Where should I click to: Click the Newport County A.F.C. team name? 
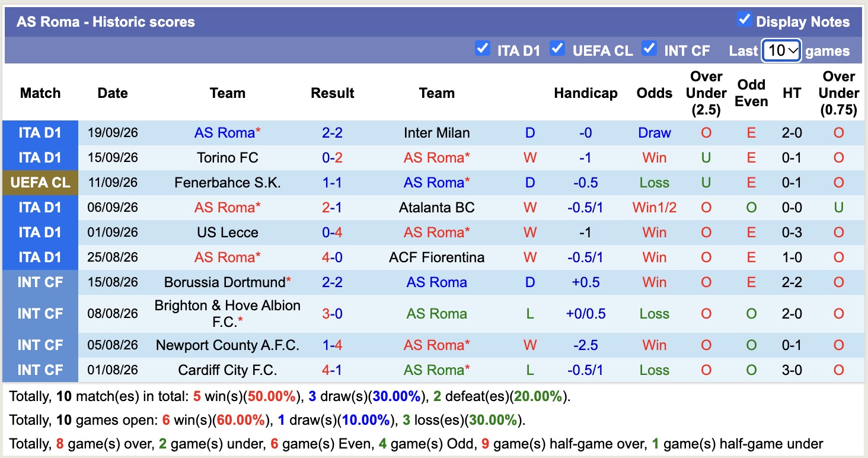click(227, 345)
